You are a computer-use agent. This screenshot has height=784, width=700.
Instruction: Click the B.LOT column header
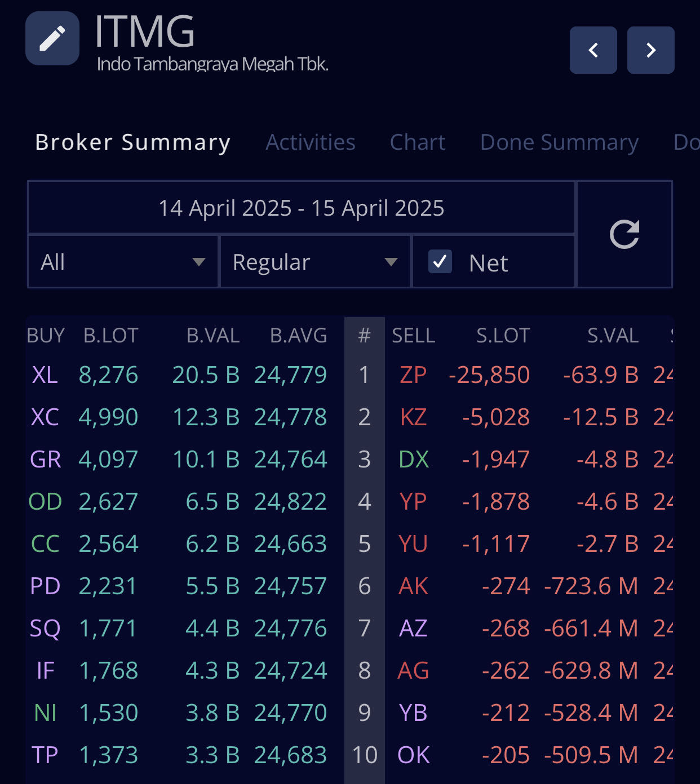(110, 336)
